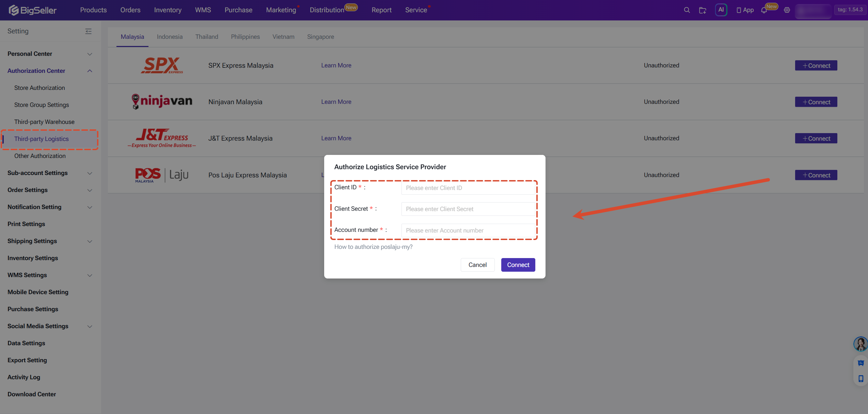Viewport: 868px width, 414px height.
Task: Click the Connect button in the dialog
Action: [x=518, y=265]
